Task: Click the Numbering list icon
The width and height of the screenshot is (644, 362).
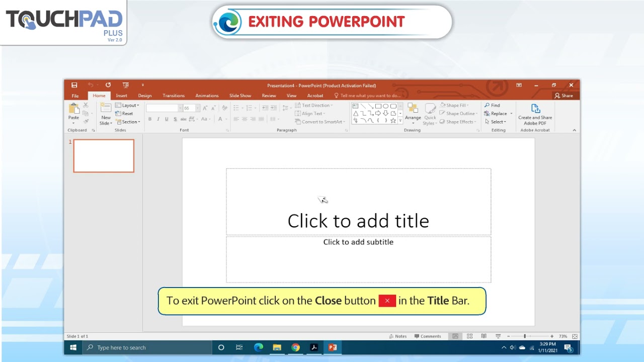Action: [x=249, y=108]
